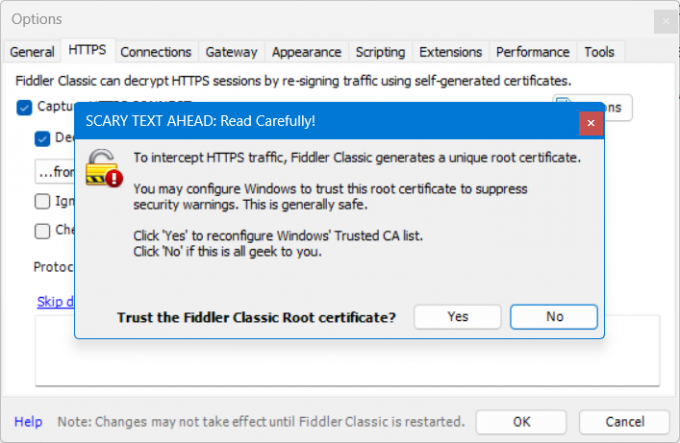Click Yes to trust the root certificate
The height and width of the screenshot is (443, 680).
[x=458, y=317]
